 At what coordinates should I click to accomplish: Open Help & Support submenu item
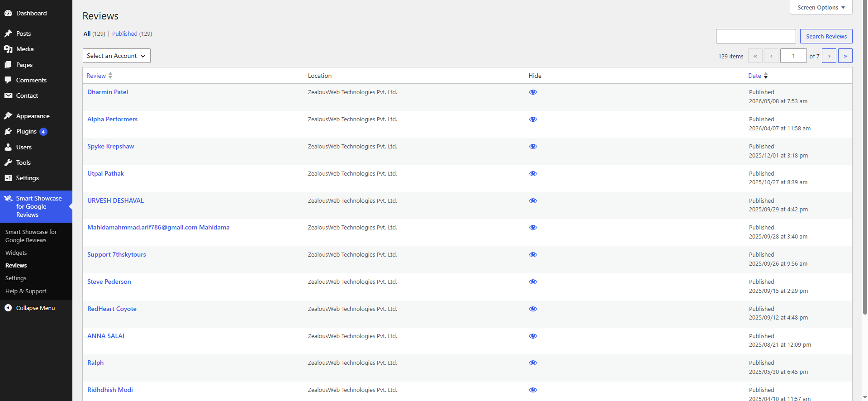pyautogui.click(x=26, y=291)
